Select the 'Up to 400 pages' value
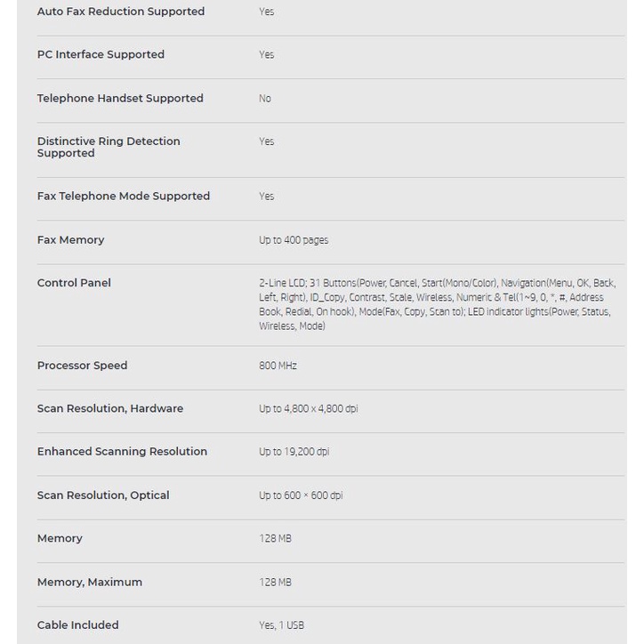The height and width of the screenshot is (644, 644). point(294,240)
